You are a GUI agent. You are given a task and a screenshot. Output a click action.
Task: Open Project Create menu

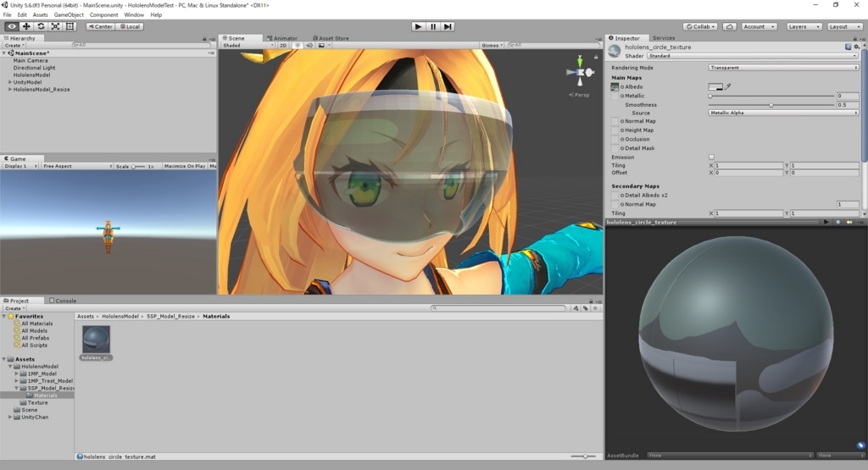click(x=14, y=308)
